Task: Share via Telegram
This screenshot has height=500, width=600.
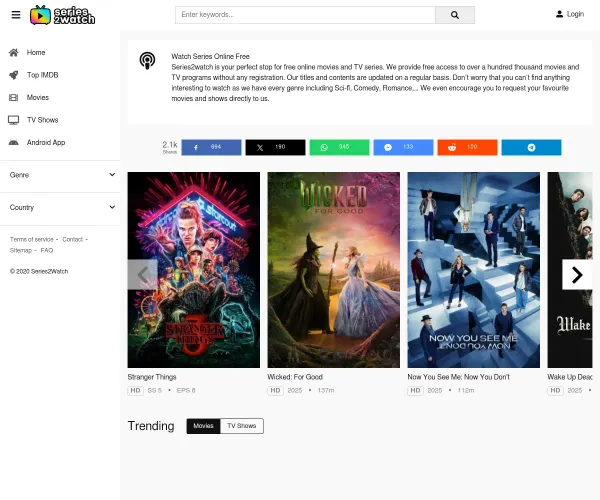Action: (x=531, y=147)
